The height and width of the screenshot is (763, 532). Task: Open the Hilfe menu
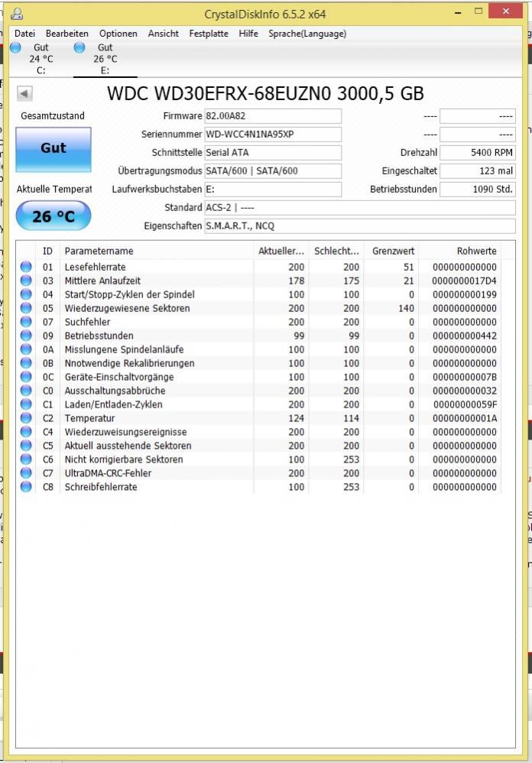(x=248, y=34)
